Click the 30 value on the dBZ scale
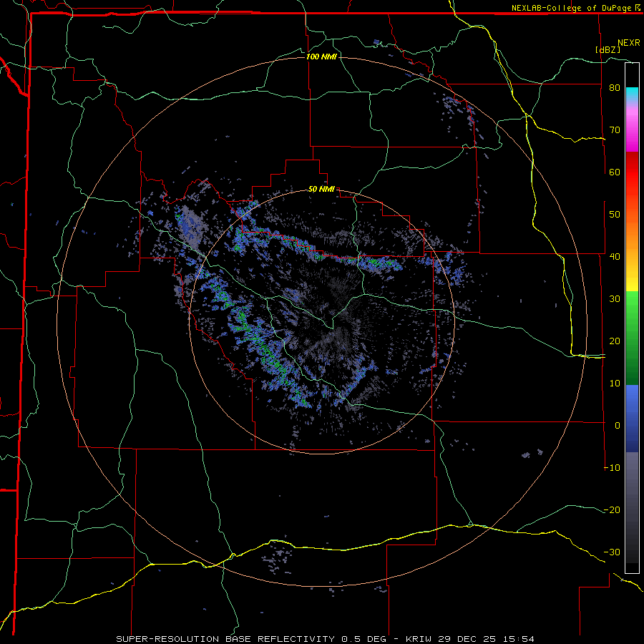 tap(615, 299)
